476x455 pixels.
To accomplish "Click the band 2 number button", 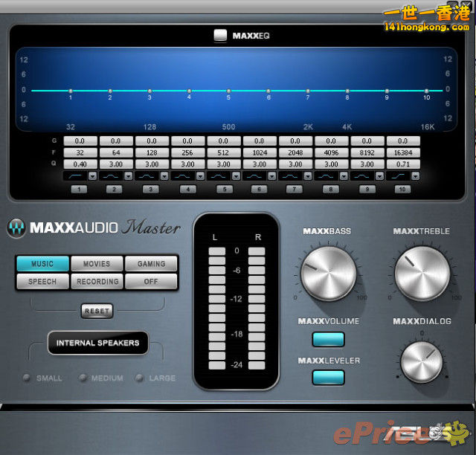I will coord(115,190).
